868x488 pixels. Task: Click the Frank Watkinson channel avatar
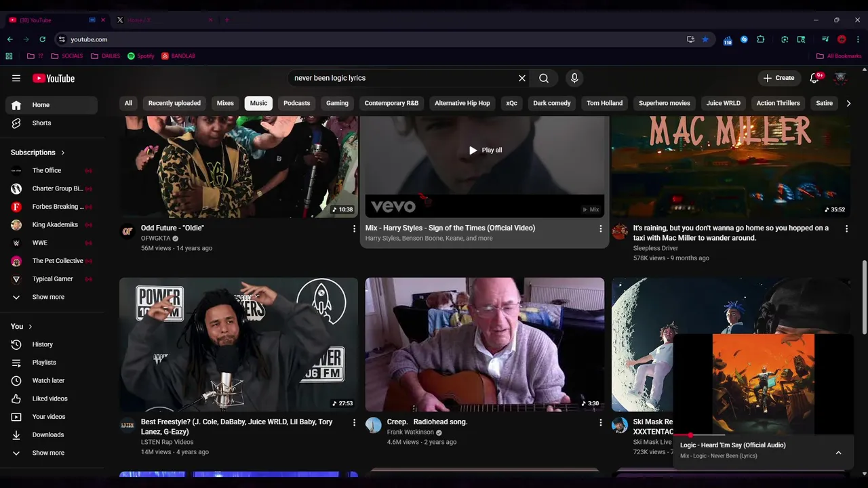point(374,425)
